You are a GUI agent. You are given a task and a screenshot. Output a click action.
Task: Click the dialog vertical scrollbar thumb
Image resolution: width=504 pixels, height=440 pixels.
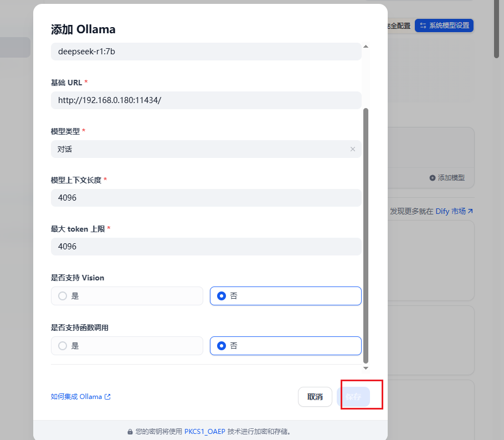pyautogui.click(x=366, y=236)
